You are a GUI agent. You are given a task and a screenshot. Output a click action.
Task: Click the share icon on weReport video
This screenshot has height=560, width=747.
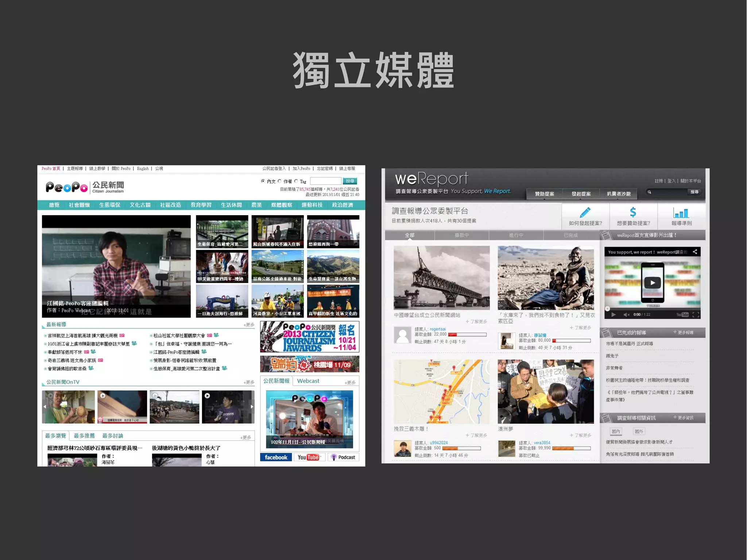pyautogui.click(x=695, y=252)
